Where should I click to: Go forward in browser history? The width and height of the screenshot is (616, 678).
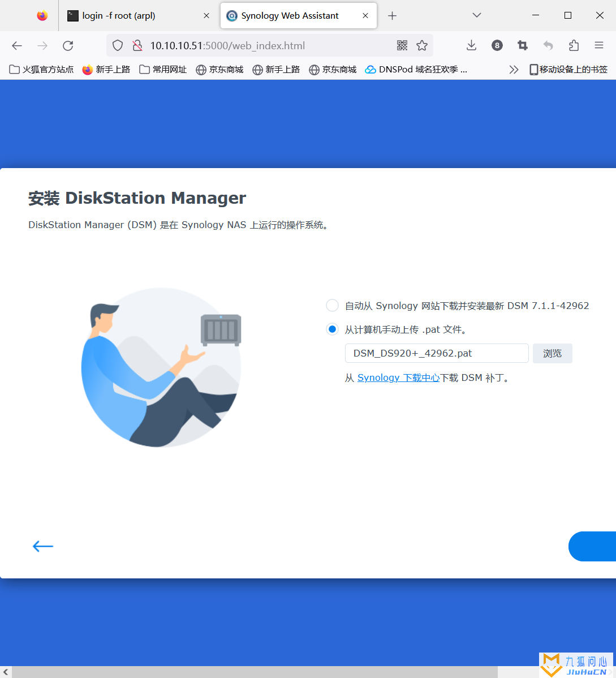[42, 45]
